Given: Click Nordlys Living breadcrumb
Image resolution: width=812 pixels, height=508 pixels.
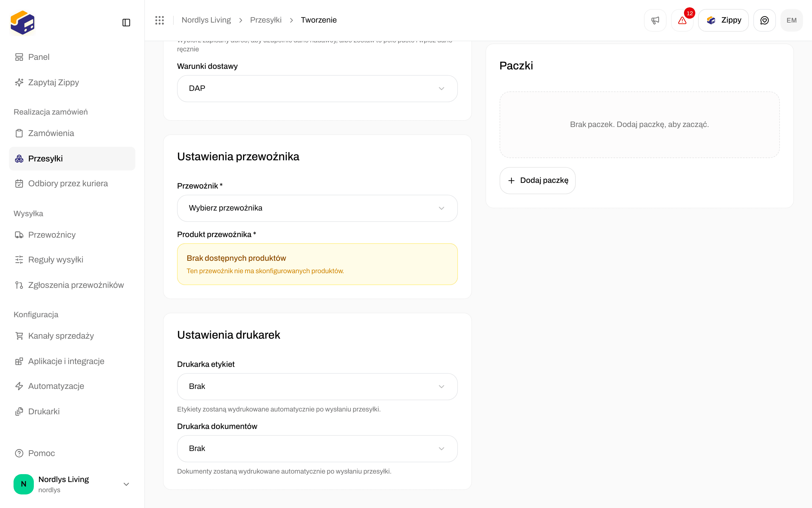Looking at the screenshot, I should 206,20.
